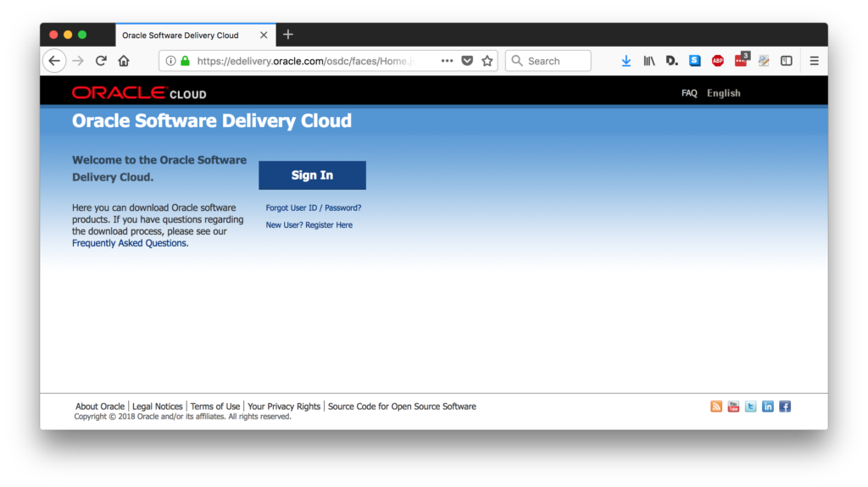Toggle the sidebar view icon
The height and width of the screenshot is (487, 868).
pos(787,61)
